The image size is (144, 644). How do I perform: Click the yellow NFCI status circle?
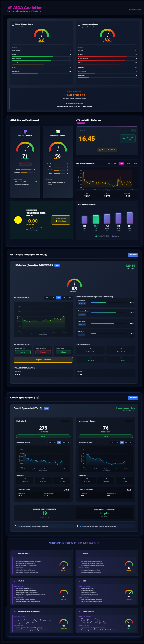(x=18, y=220)
